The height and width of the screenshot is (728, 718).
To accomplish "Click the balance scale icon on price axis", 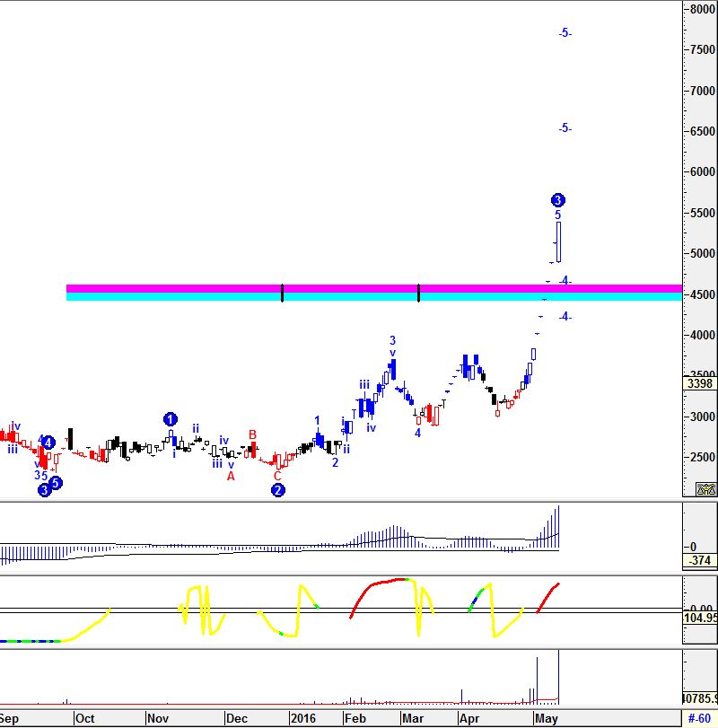I will [706, 489].
